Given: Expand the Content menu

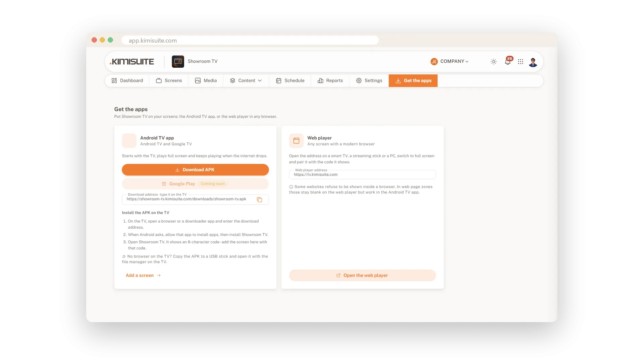Looking at the screenshot, I should coord(246,80).
